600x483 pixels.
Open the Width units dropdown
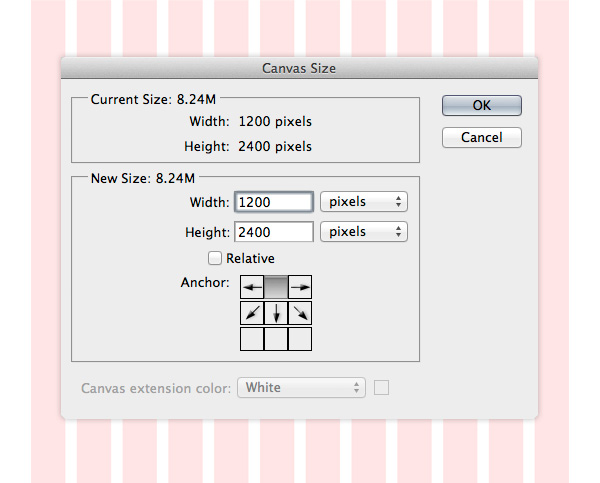click(364, 202)
